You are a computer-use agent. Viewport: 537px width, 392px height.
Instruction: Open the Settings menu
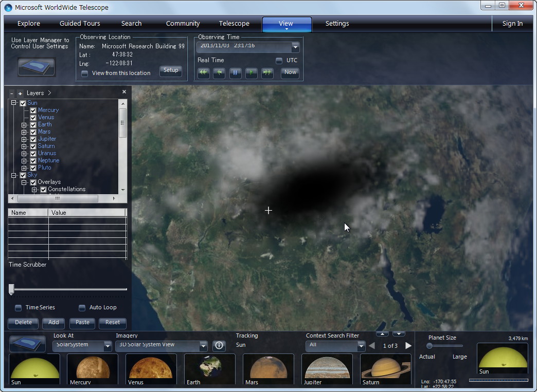[337, 24]
